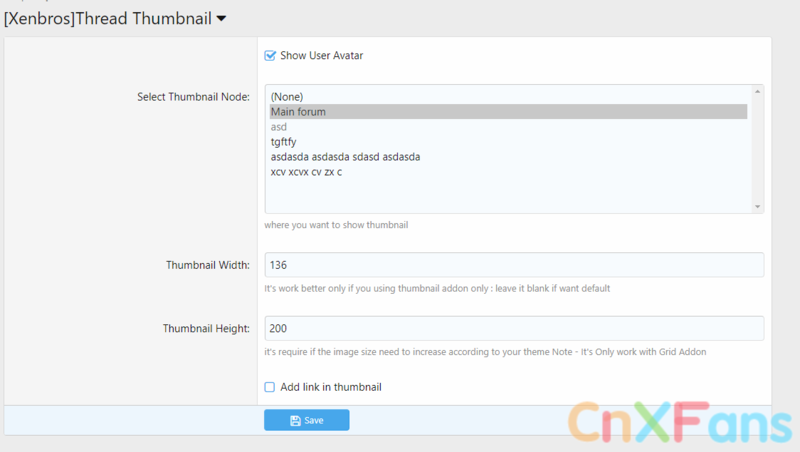The height and width of the screenshot is (452, 800).
Task: Click the Thumbnail Height input field
Action: [x=514, y=328]
